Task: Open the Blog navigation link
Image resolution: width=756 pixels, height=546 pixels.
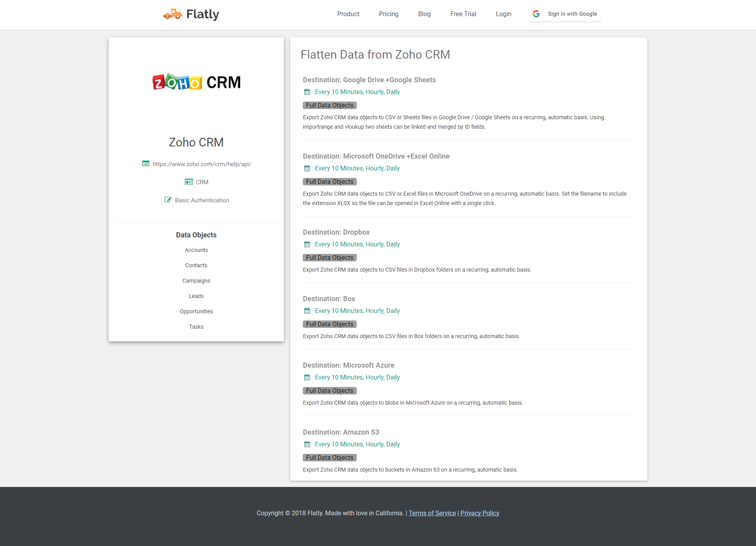Action: (x=424, y=14)
